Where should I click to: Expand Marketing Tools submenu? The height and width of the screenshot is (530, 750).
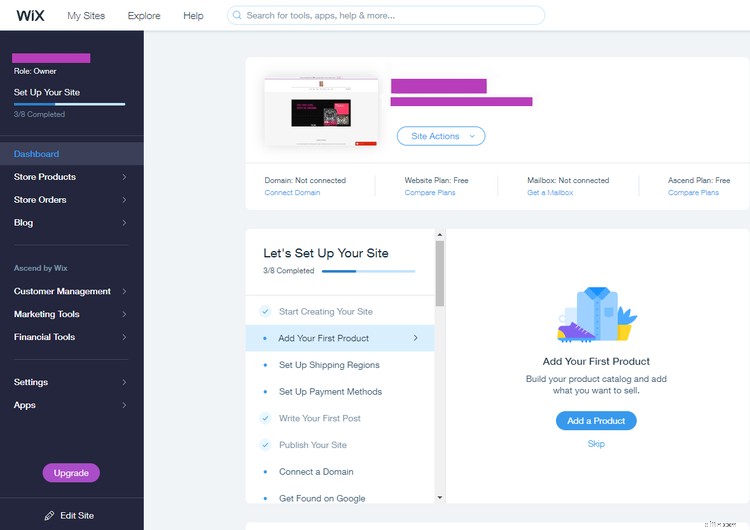tap(70, 314)
